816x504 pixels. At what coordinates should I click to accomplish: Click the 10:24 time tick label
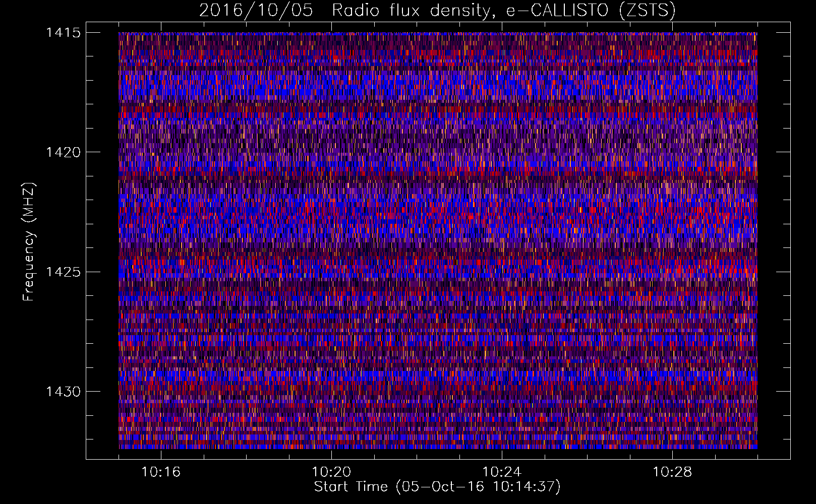502,472
